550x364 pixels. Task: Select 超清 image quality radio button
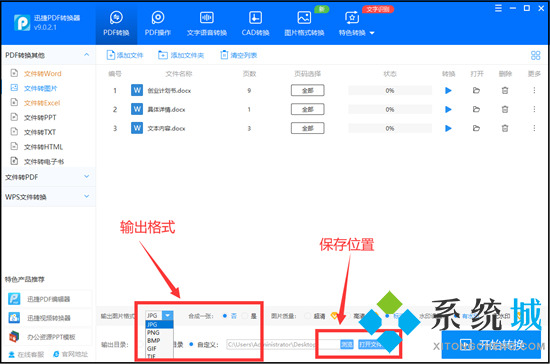308,316
